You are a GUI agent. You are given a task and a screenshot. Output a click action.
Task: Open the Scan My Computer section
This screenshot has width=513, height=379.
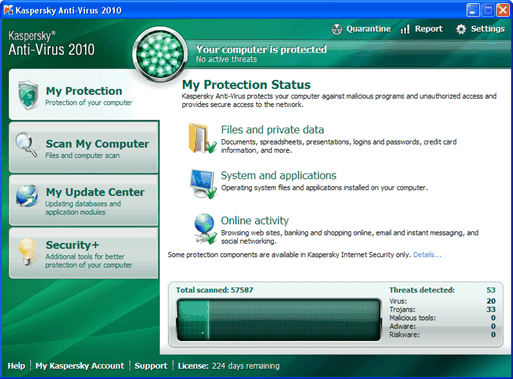coord(84,147)
